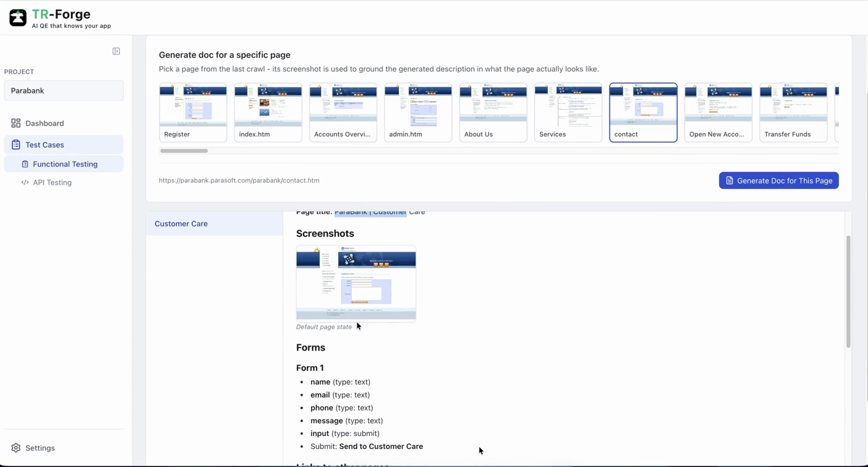Open the Dashboard menu item

pos(64,123)
